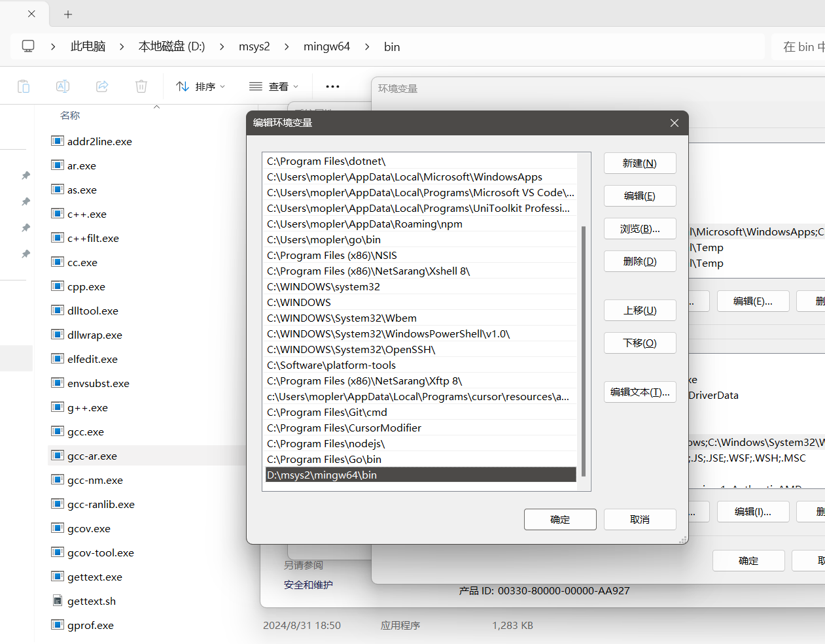This screenshot has height=644, width=825.
Task: Open the 查看 view dropdown
Action: (273, 86)
